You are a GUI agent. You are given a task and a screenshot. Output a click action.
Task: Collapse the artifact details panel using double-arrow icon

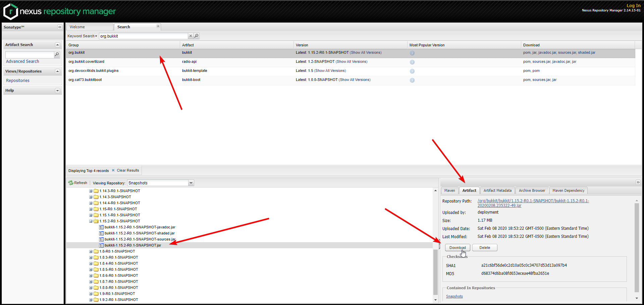point(638,182)
